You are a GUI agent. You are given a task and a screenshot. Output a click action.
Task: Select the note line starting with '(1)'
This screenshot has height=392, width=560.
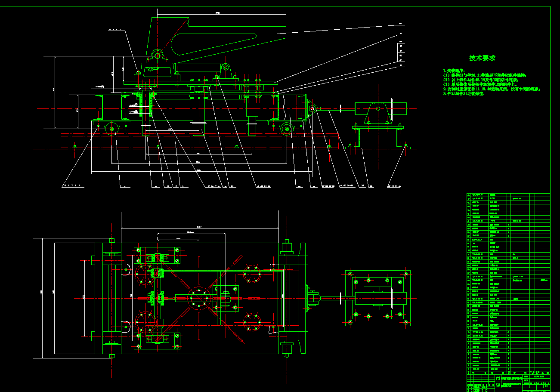484,75
